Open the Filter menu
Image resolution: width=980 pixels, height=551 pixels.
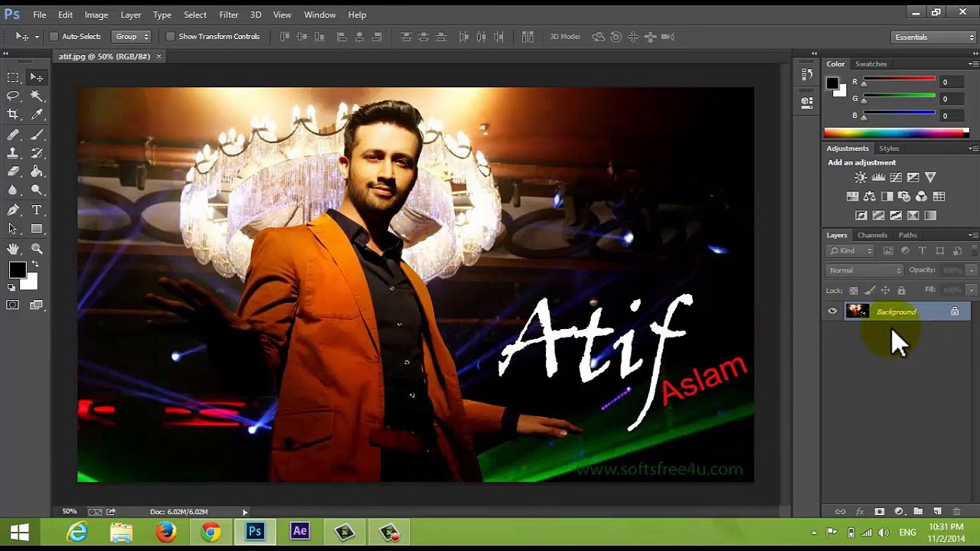pyautogui.click(x=228, y=15)
